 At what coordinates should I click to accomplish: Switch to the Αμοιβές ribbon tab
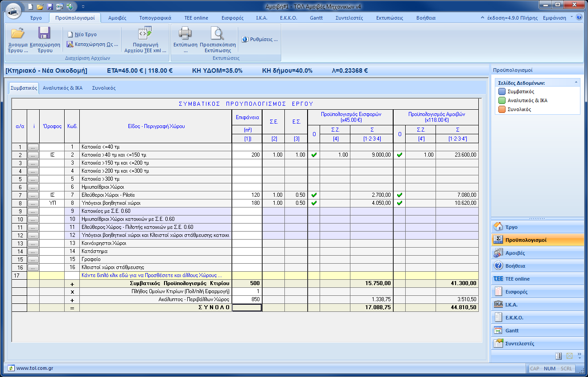[x=117, y=18]
